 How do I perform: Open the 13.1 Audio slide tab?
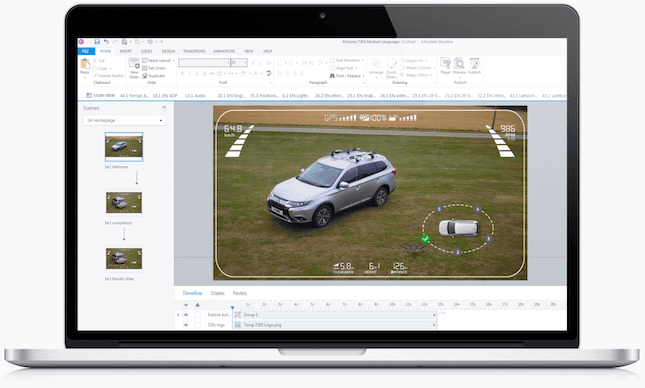pos(195,95)
